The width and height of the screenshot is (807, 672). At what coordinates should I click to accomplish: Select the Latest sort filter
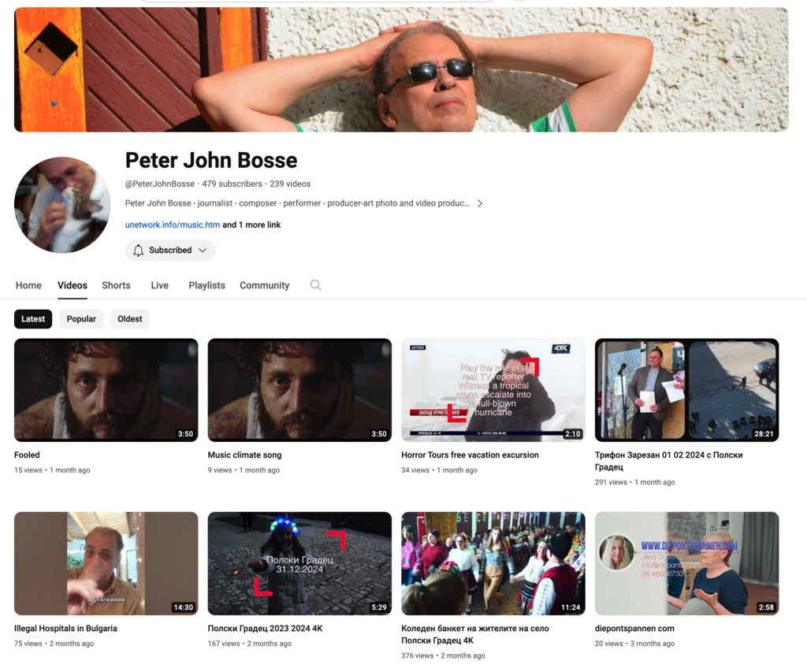33,319
